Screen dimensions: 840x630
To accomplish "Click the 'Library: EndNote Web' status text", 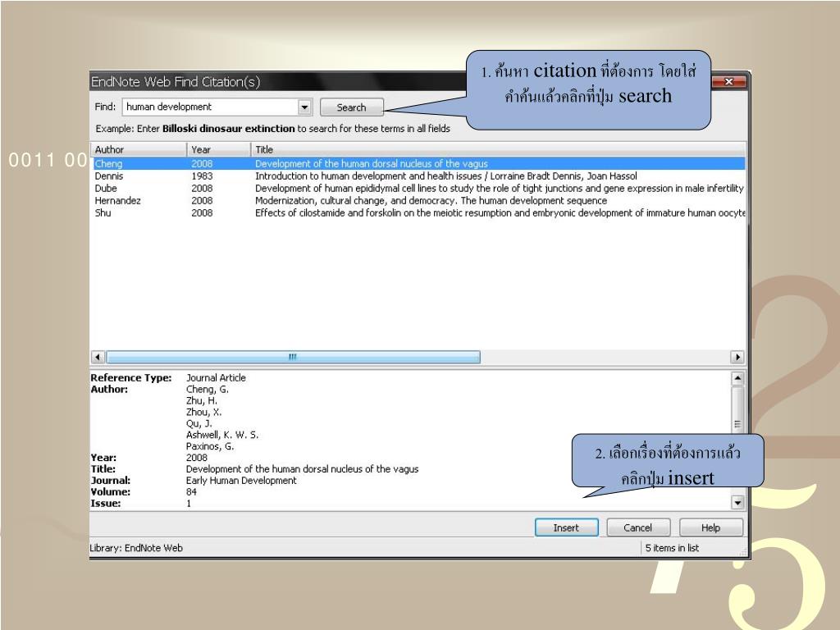I will pyautogui.click(x=136, y=547).
